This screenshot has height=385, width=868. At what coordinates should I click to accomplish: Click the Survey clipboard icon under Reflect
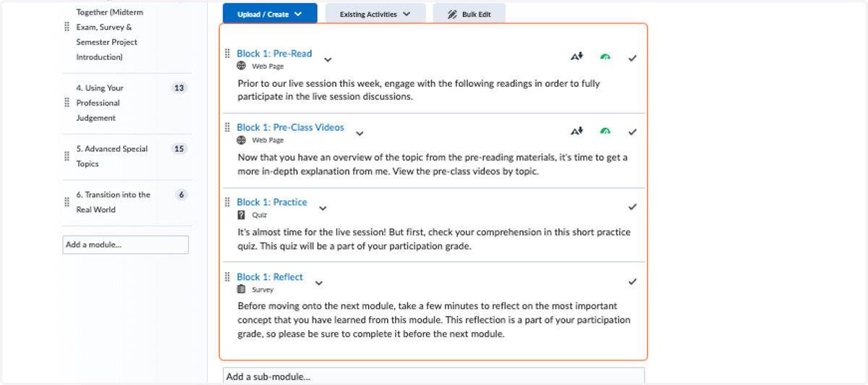click(x=242, y=289)
